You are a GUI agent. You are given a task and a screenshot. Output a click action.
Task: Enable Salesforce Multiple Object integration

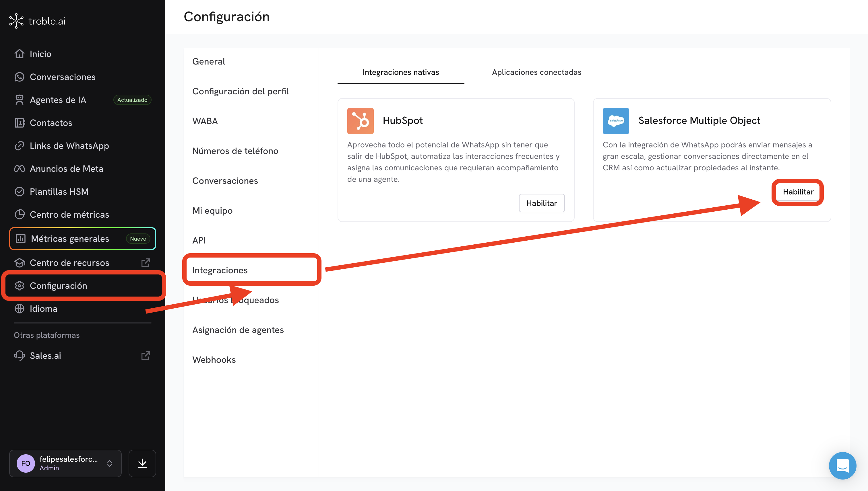pos(798,192)
